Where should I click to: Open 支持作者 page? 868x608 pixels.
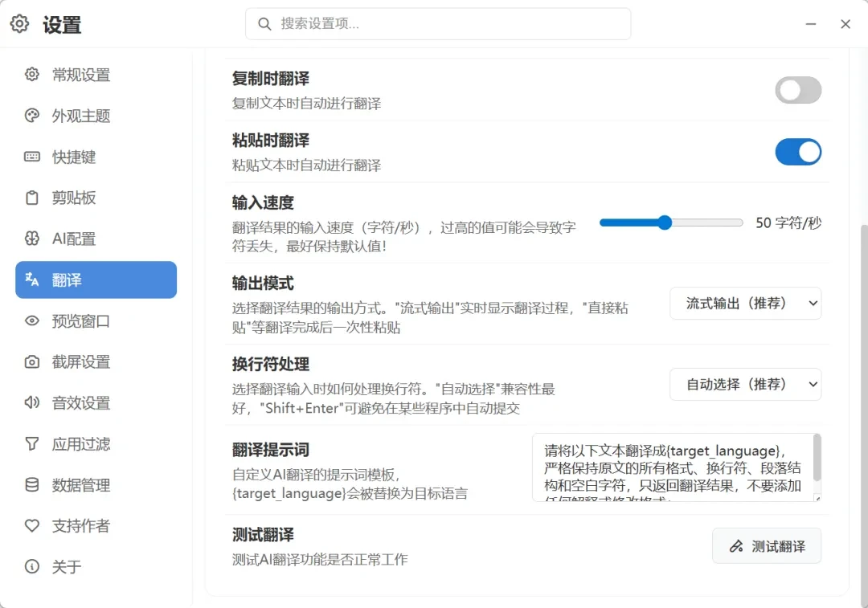click(x=96, y=525)
